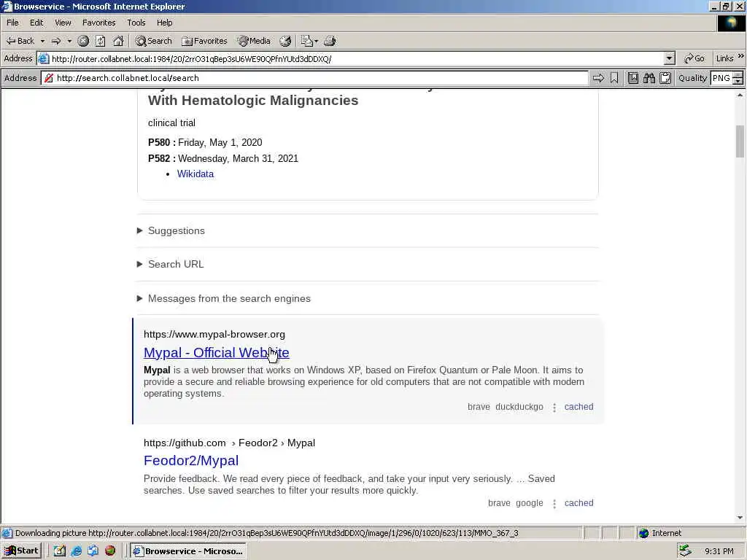Click the Stop loading icon

pyautogui.click(x=83, y=41)
